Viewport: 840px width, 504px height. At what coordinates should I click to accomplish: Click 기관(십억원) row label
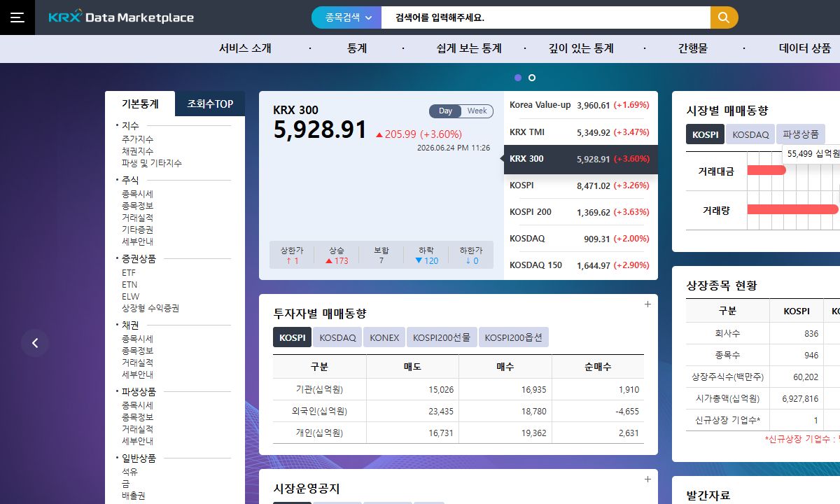coord(319,389)
